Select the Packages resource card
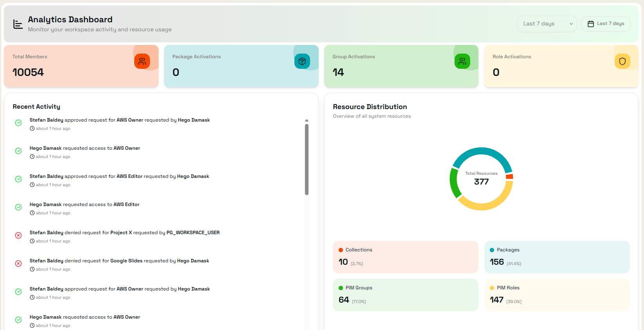 [557, 257]
